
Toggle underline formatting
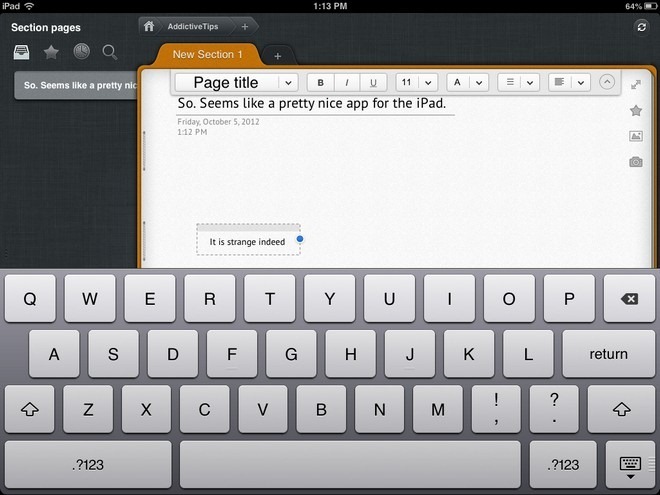[x=373, y=82]
